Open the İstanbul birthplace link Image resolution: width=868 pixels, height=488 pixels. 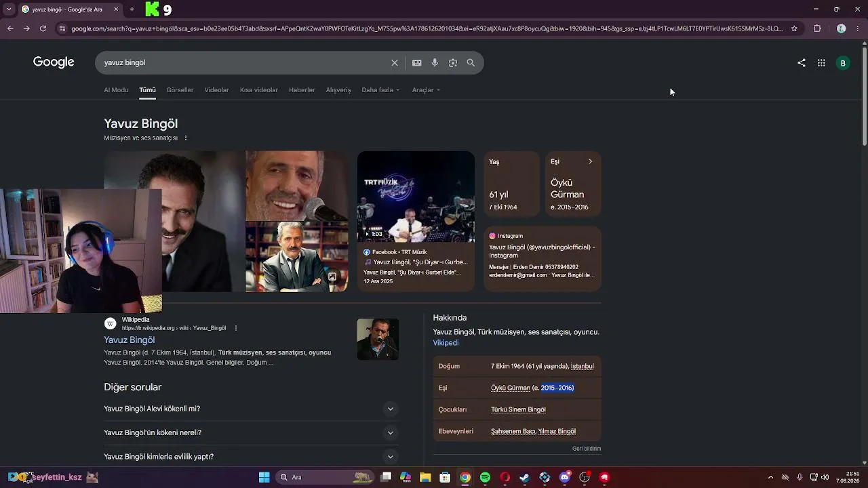tap(583, 366)
